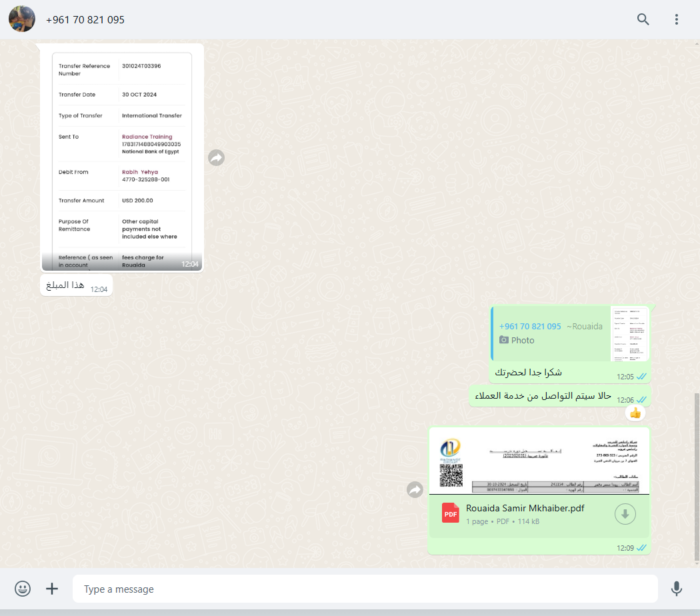Open the contact profile picture

[x=22, y=19]
